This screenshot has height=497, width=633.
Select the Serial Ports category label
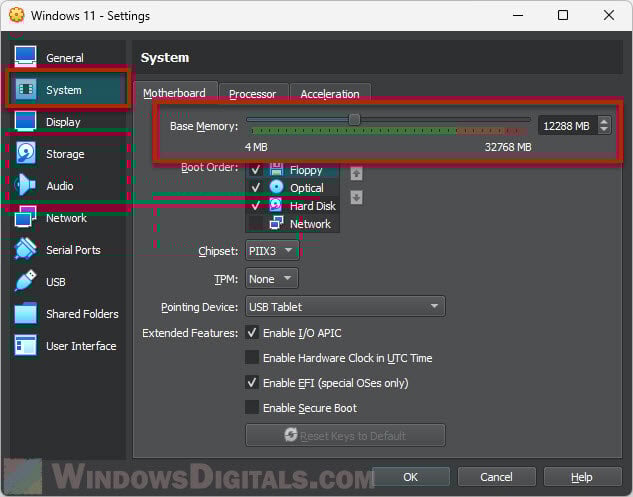coord(73,250)
